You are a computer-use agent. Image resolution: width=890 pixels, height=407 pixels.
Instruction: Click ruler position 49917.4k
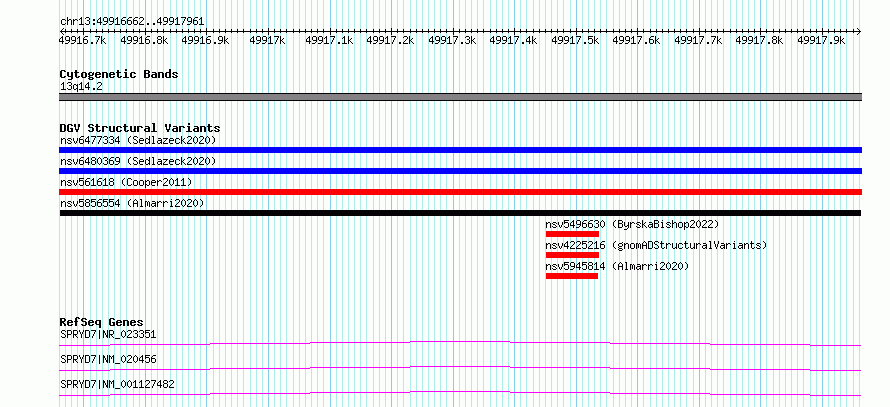click(x=514, y=40)
